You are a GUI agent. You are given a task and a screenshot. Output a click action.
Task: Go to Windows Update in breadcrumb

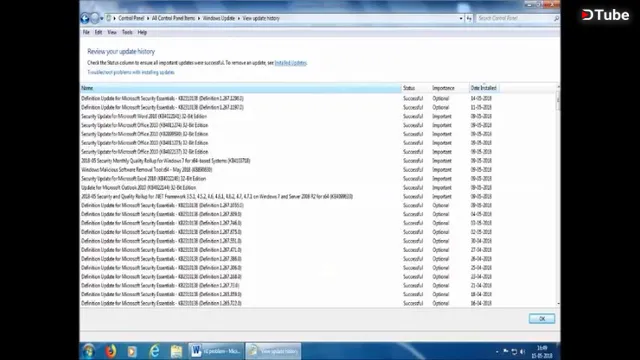[219, 18]
